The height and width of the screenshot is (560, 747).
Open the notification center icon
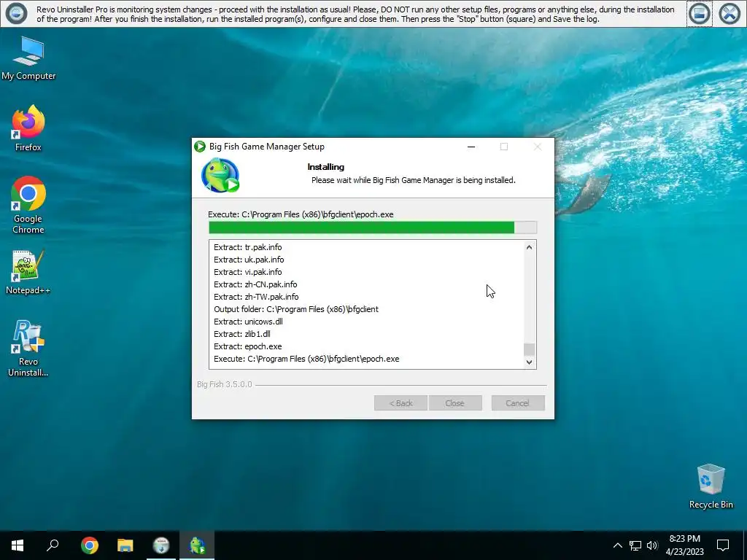pos(723,545)
